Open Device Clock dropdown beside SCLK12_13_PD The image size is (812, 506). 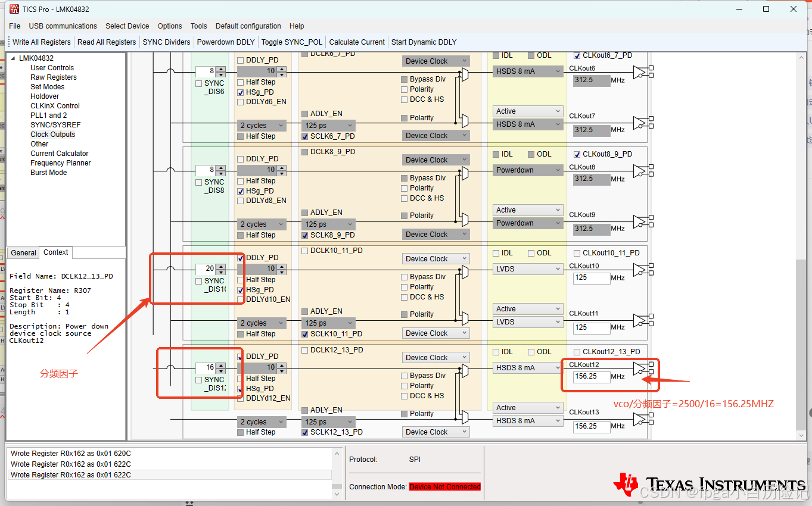tap(436, 432)
